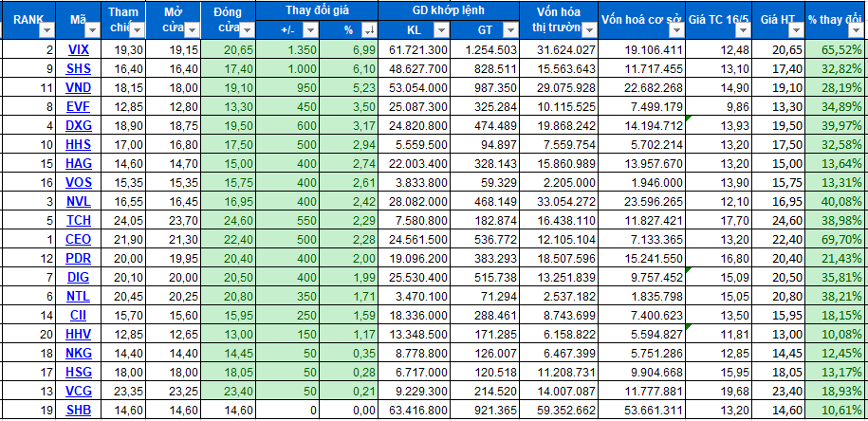Select the GD khớp lệnh merged header

pos(449,10)
